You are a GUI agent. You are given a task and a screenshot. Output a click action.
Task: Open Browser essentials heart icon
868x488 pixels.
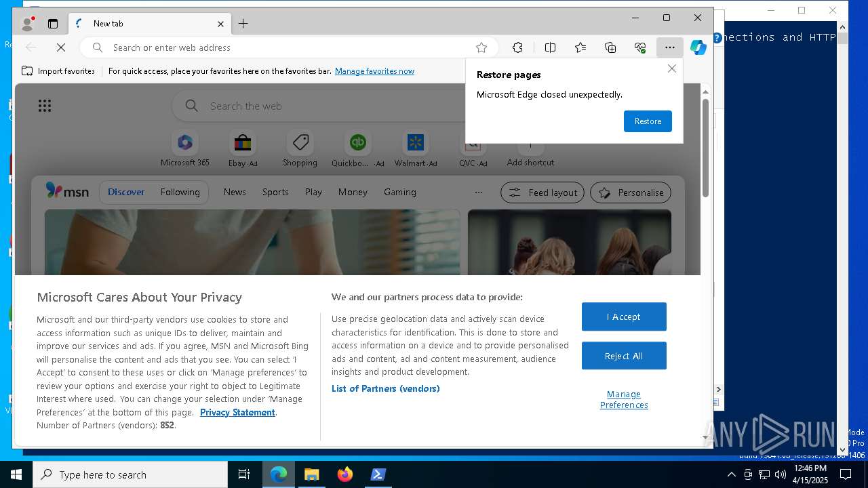pyautogui.click(x=640, y=47)
